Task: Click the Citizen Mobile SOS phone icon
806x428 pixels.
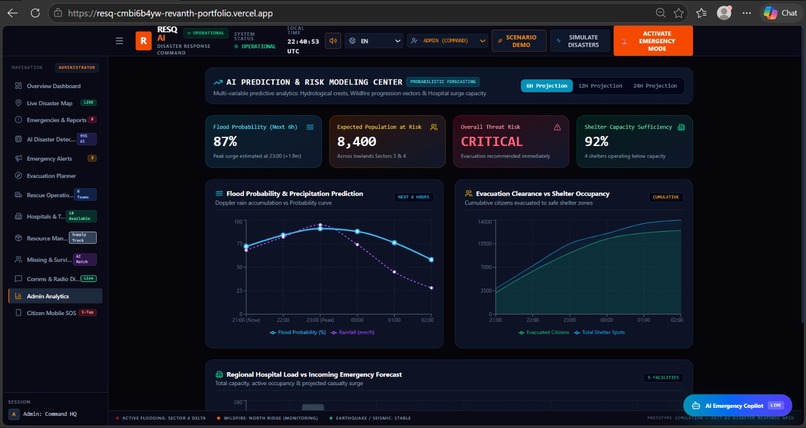Action: click(19, 313)
